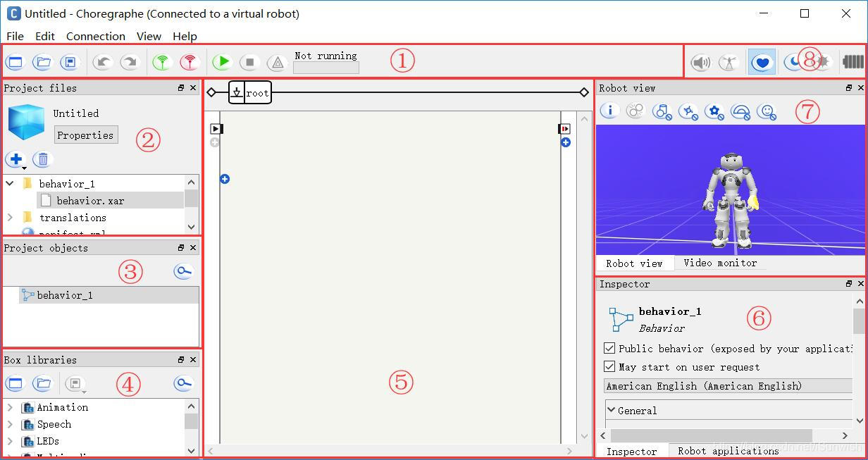Screen dimensions: 868x460
Task: Collapse the behavior_1 folder
Action: coord(10,183)
